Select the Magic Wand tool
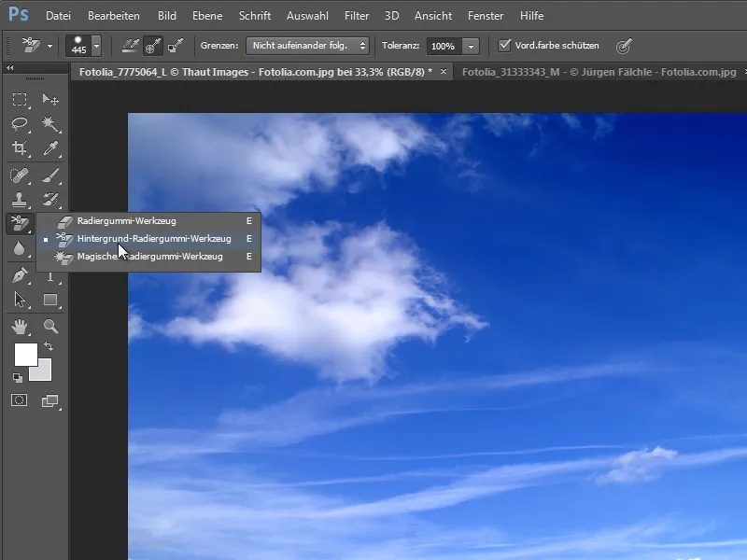The width and height of the screenshot is (747, 560). point(50,124)
